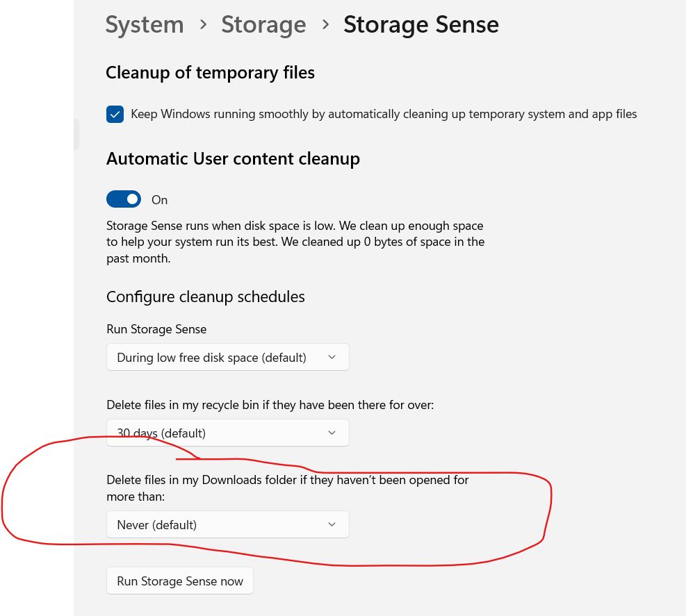686x616 pixels.
Task: Click the 'Configure cleanup schedules' heading
Action: tap(206, 297)
